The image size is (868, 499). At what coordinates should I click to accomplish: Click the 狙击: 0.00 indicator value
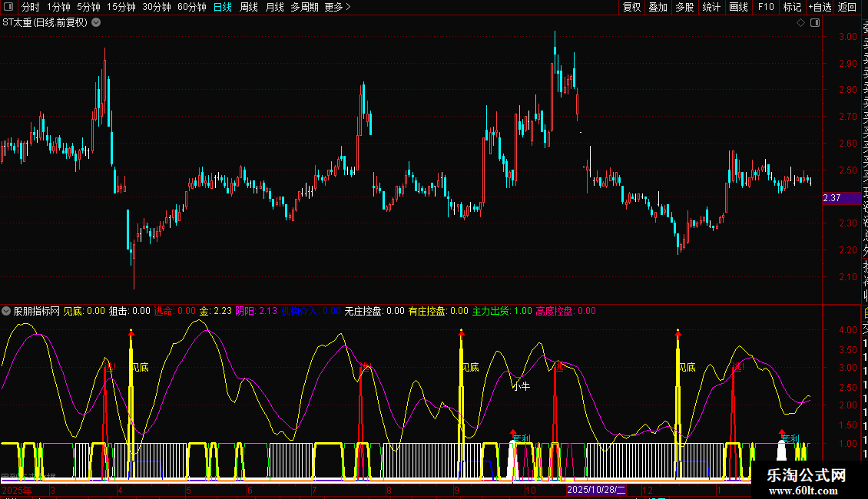pos(130,311)
